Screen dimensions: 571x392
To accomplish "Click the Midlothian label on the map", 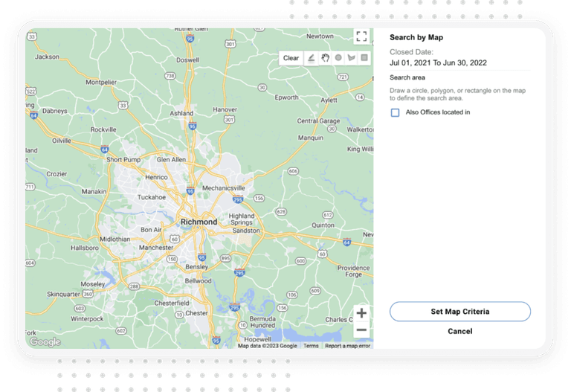I will coord(114,239).
